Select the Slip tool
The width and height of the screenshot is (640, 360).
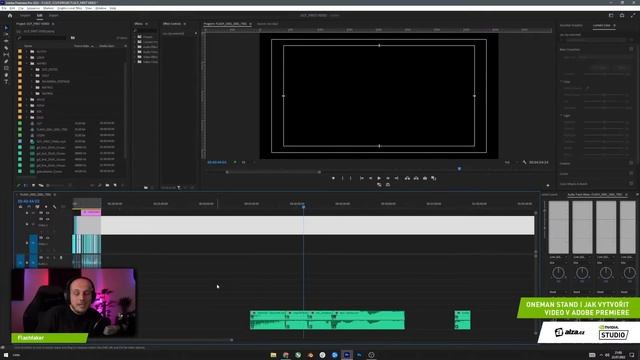click(x=6, y=54)
